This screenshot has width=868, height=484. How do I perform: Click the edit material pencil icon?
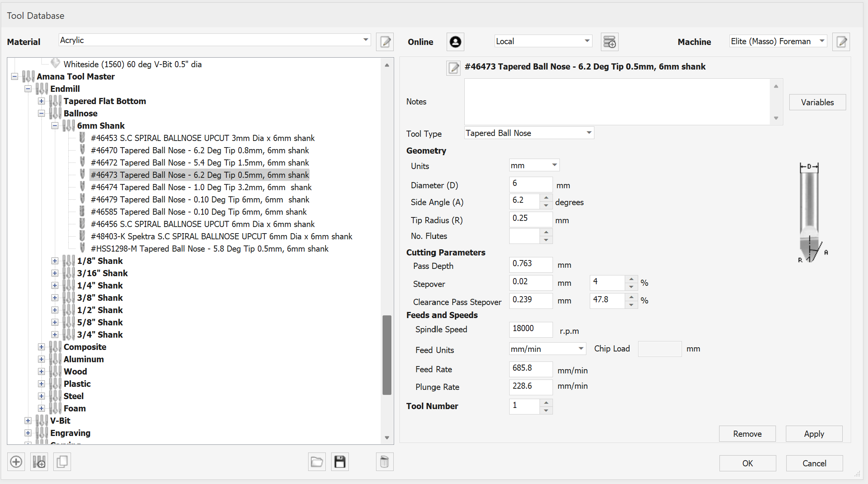[x=385, y=42]
